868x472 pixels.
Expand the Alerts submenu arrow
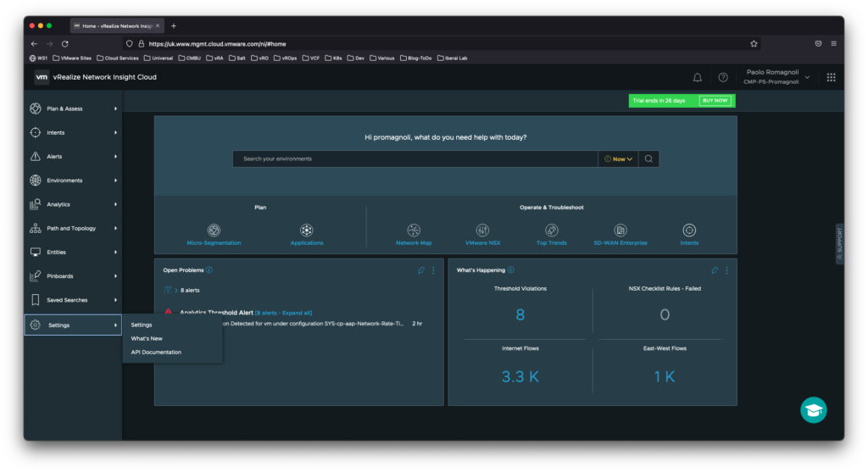(x=115, y=157)
